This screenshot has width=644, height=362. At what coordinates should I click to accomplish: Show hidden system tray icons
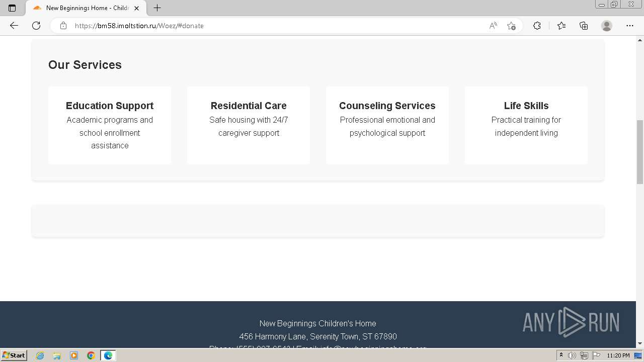coord(561,355)
